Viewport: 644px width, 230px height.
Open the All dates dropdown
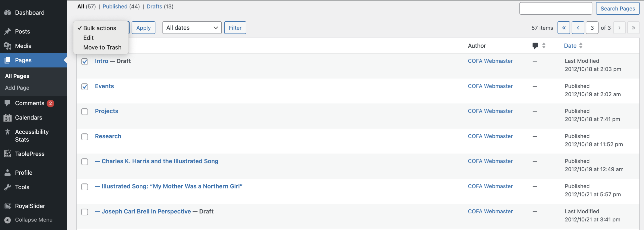[192, 28]
